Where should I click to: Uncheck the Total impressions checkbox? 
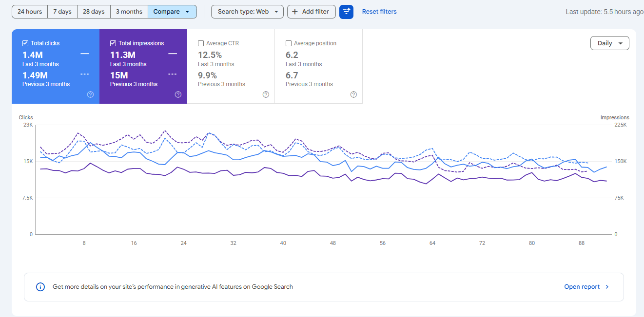coord(113,43)
